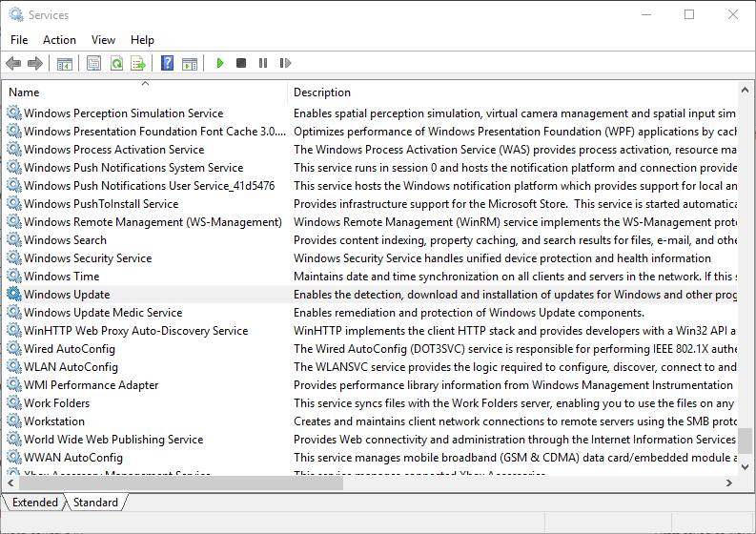
Task: Click the Pause Service icon
Action: click(x=263, y=63)
